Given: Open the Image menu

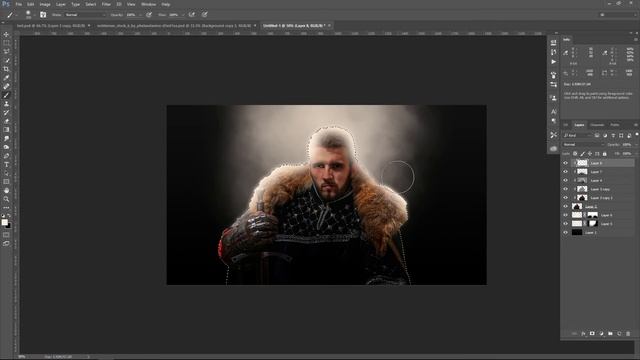Looking at the screenshot, I should [x=45, y=4].
